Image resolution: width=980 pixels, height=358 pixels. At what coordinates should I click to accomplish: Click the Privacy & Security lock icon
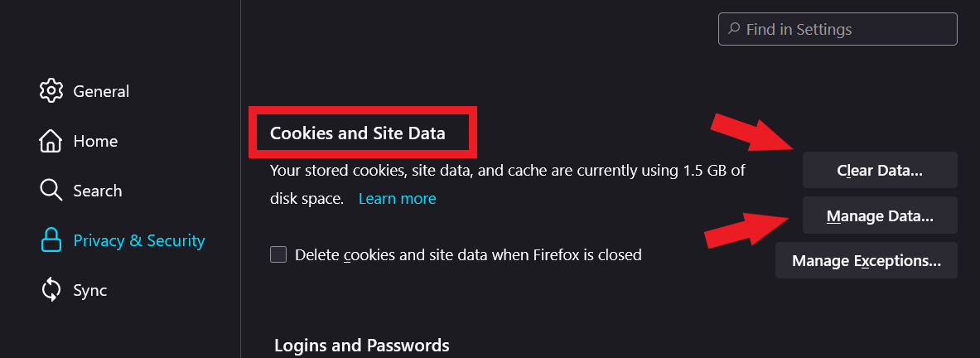tap(51, 240)
